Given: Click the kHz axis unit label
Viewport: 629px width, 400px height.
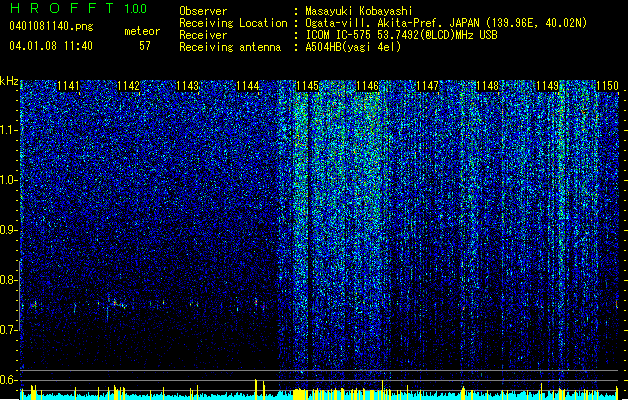Looking at the screenshot, I should tap(9, 81).
